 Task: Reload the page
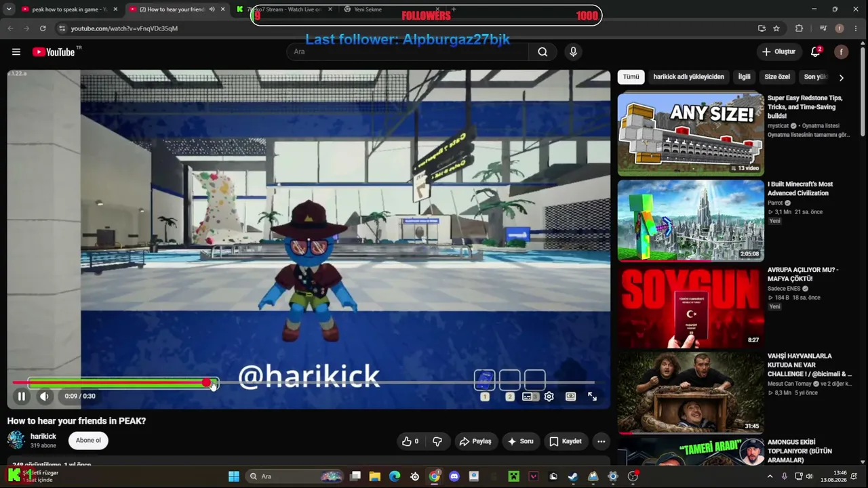coord(43,28)
